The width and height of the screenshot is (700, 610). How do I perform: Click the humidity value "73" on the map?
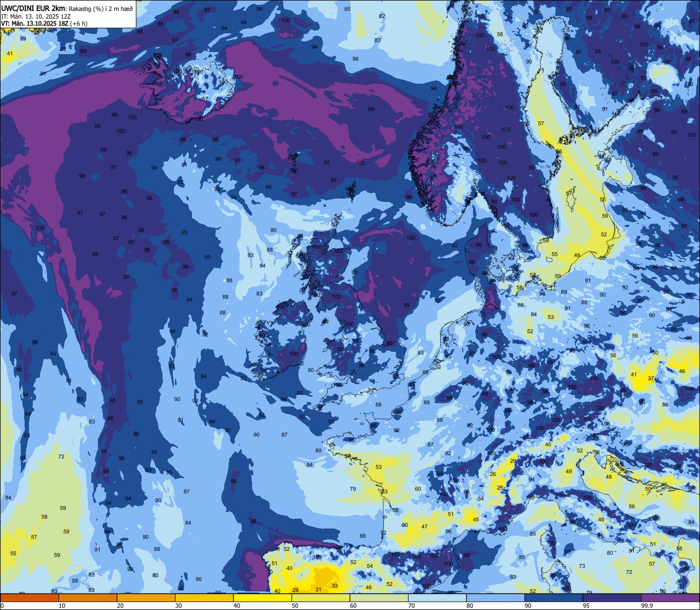coord(582,566)
